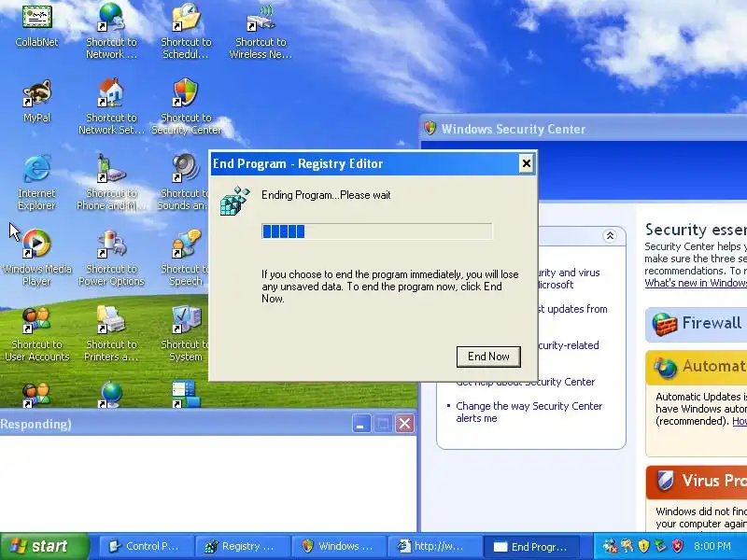Minimize the Not Responding window
The width and height of the screenshot is (747, 560).
(361, 424)
